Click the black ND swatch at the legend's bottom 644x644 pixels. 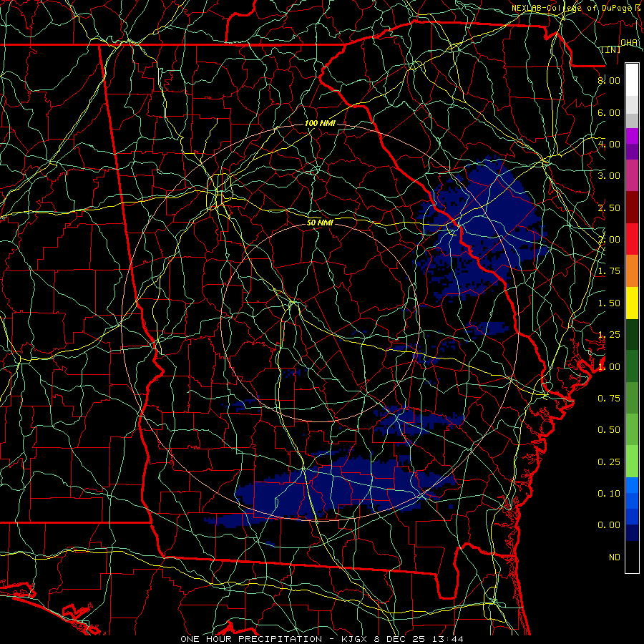pyautogui.click(x=632, y=557)
